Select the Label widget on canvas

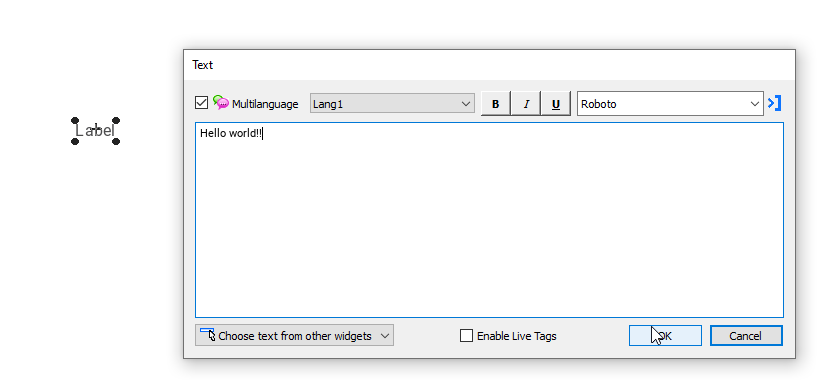pyautogui.click(x=95, y=130)
